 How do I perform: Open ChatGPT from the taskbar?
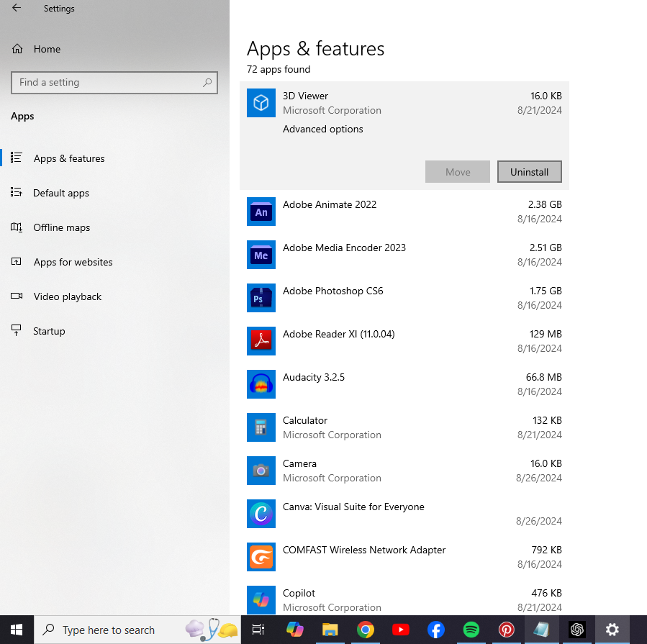tap(577, 630)
